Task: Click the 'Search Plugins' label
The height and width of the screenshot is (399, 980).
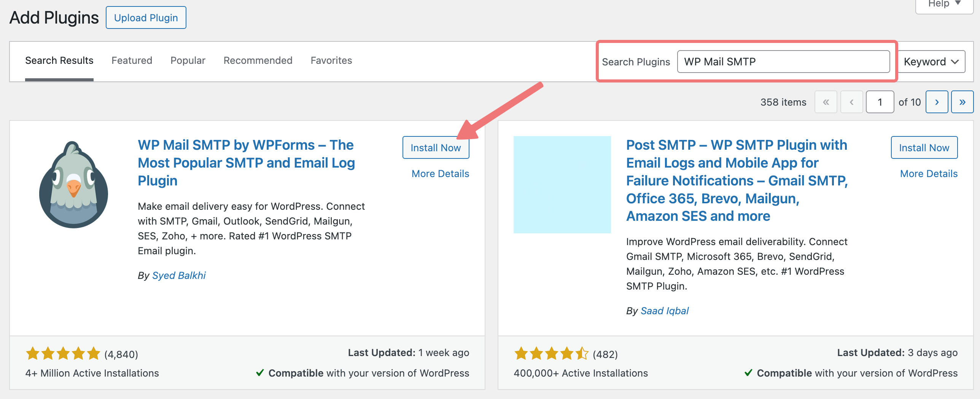Action: click(636, 62)
